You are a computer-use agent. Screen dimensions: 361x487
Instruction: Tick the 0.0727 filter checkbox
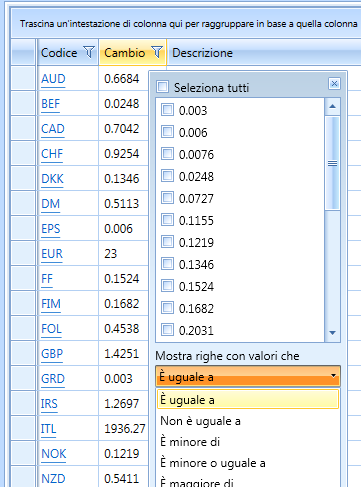pyautogui.click(x=167, y=197)
